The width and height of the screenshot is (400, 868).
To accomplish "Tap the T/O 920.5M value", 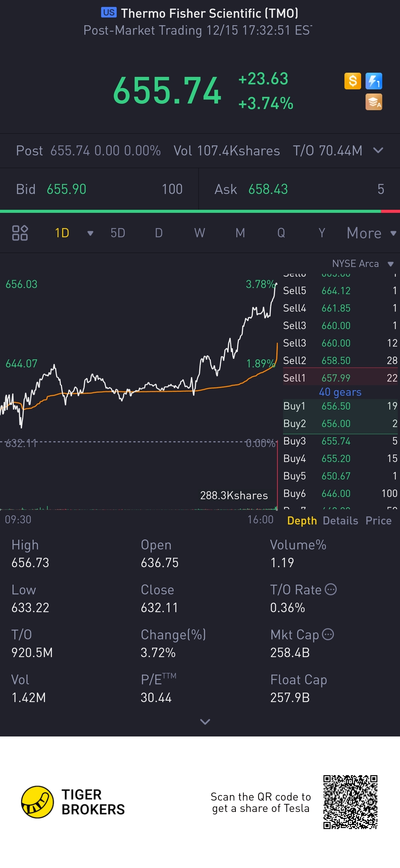I will tap(32, 652).
